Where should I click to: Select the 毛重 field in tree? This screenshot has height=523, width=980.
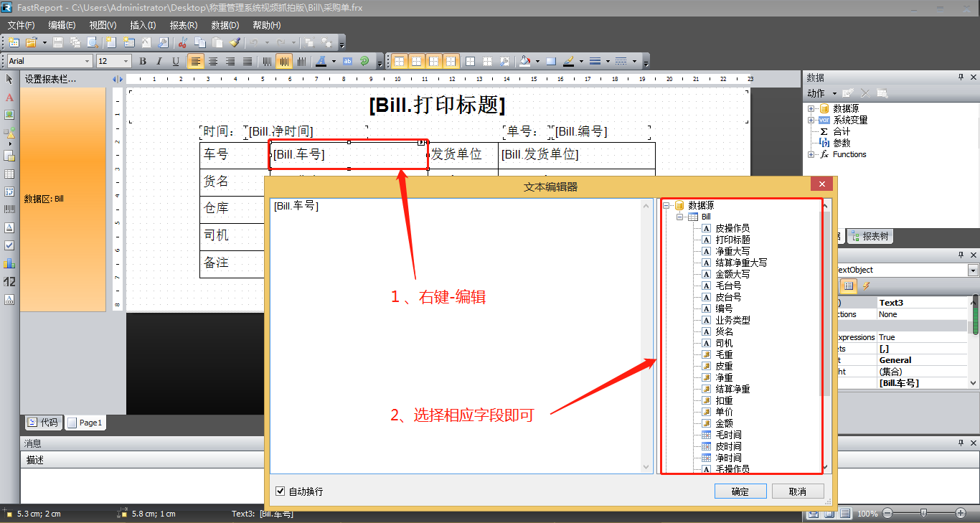pyautogui.click(x=724, y=354)
